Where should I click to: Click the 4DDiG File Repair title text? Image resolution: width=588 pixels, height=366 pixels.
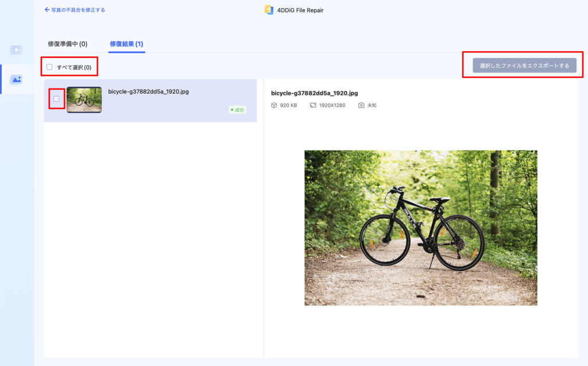click(300, 10)
